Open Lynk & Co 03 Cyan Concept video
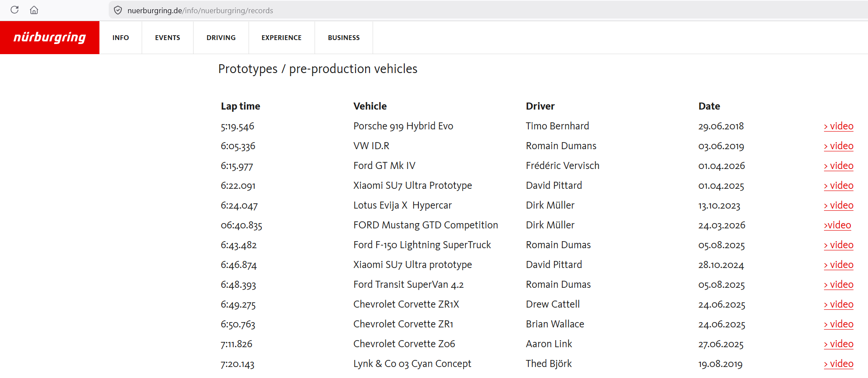 coord(839,364)
